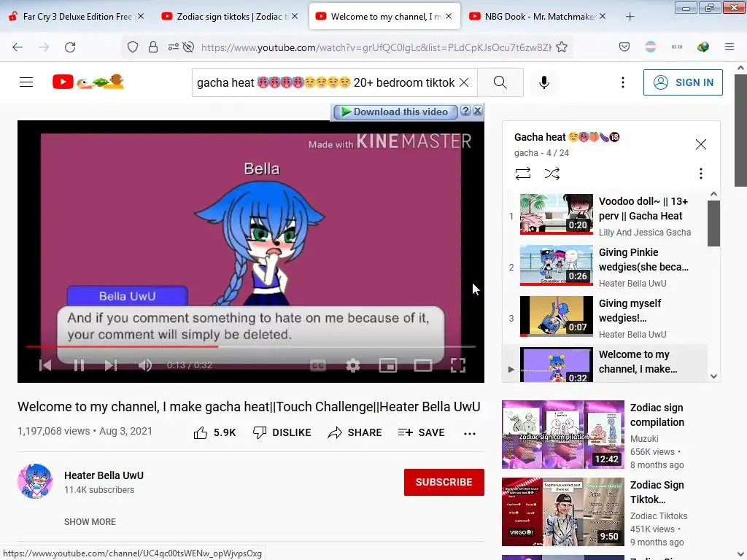747x560 pixels.
Task: Open a new browser tab
Action: point(630,17)
